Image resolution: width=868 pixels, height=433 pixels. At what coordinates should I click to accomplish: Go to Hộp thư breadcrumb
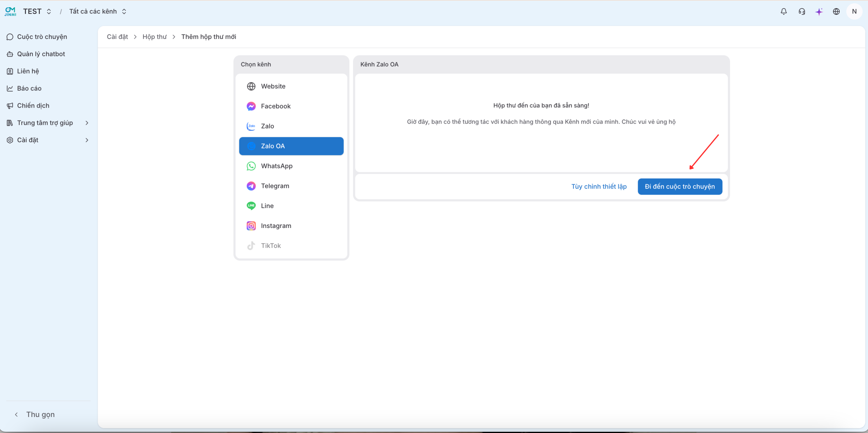point(154,37)
